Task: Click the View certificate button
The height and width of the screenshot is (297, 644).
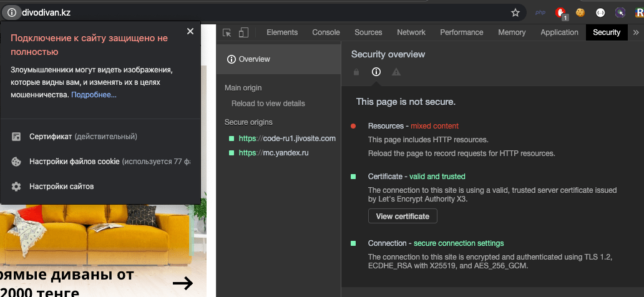Action: tap(402, 216)
